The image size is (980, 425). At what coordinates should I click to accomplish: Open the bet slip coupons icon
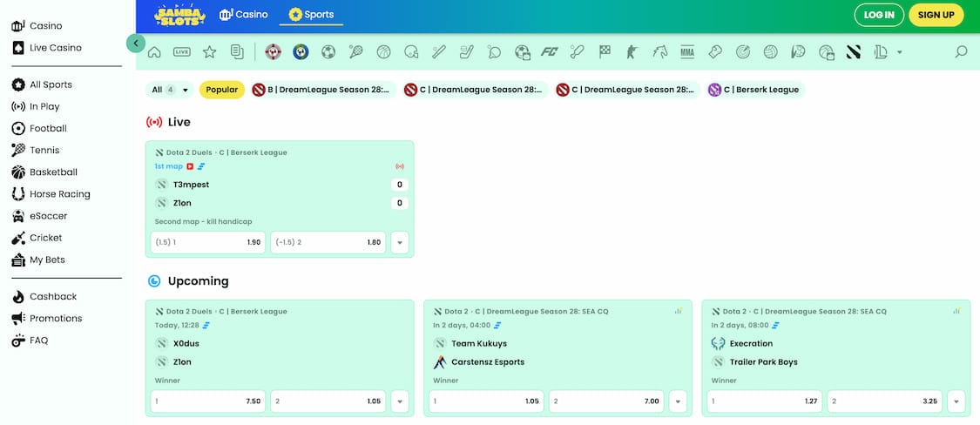[237, 52]
